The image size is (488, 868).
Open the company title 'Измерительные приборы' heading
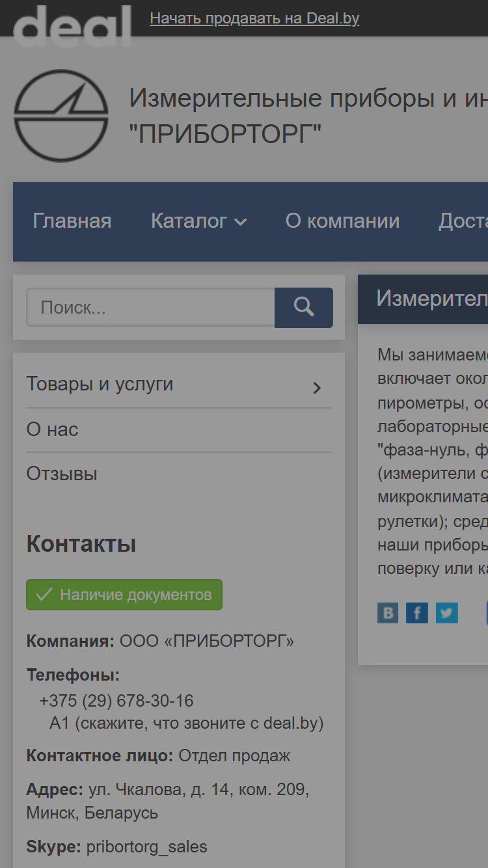(x=308, y=116)
